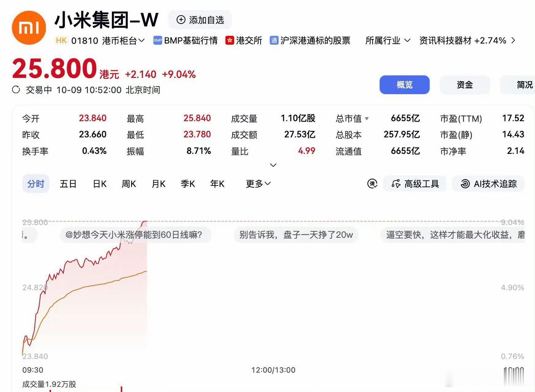Click the BMP基础行情 badge

tap(185, 40)
